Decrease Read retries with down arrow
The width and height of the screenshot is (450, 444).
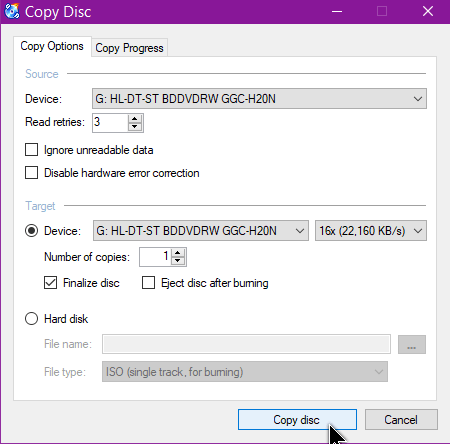point(135,127)
